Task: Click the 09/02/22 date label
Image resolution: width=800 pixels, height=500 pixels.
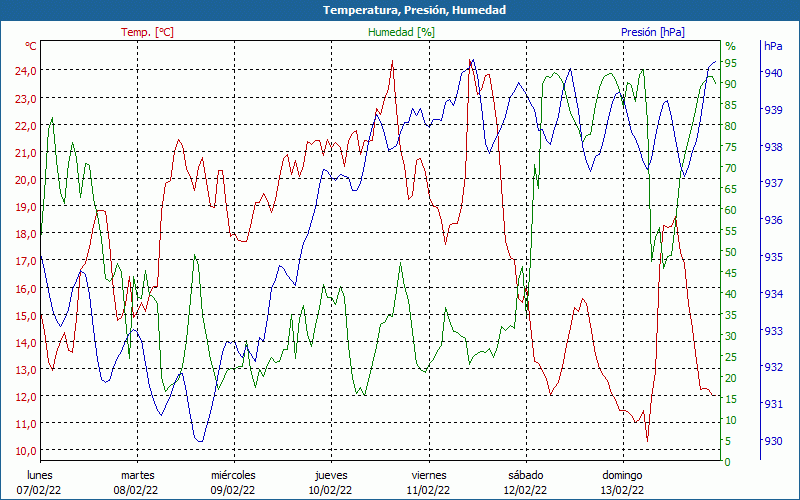Action: 233,491
